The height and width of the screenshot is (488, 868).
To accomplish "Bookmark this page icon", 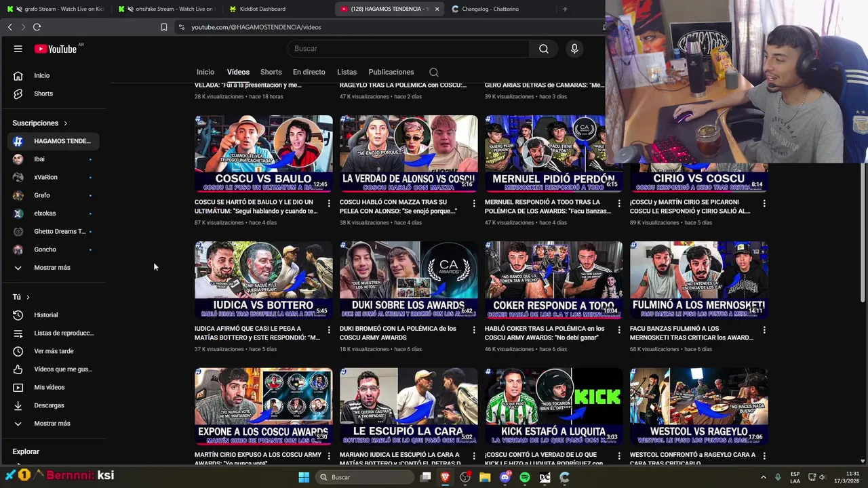I will click(x=163, y=27).
